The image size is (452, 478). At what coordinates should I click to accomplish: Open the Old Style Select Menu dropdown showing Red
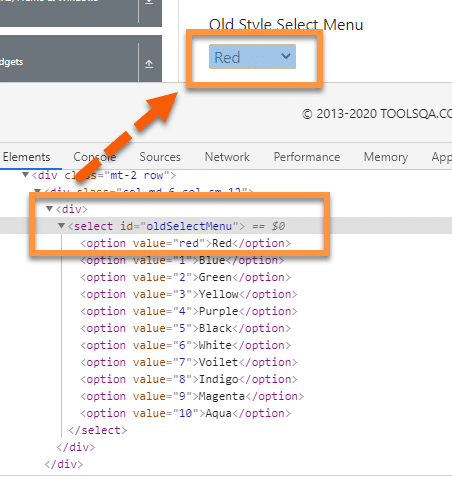252,57
